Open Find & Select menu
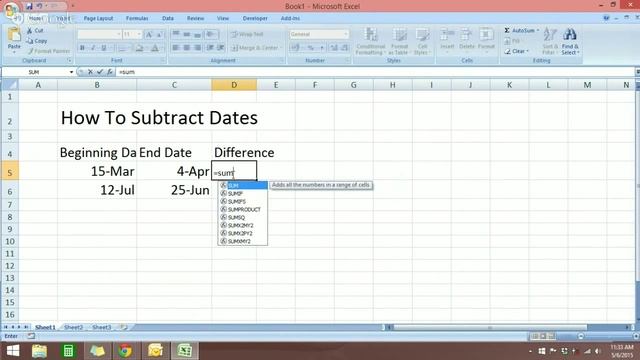 [x=570, y=41]
